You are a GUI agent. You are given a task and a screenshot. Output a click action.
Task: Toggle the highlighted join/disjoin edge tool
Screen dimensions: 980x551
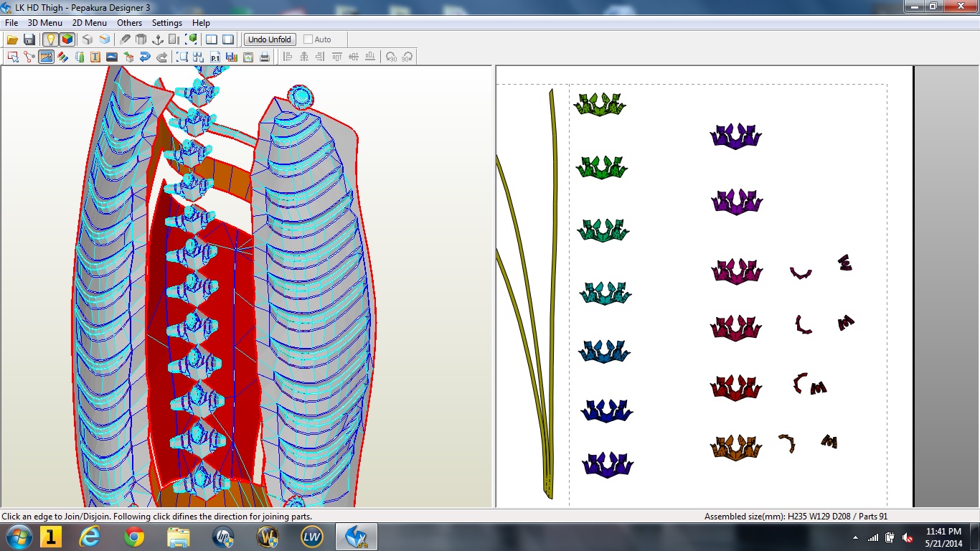click(x=47, y=57)
